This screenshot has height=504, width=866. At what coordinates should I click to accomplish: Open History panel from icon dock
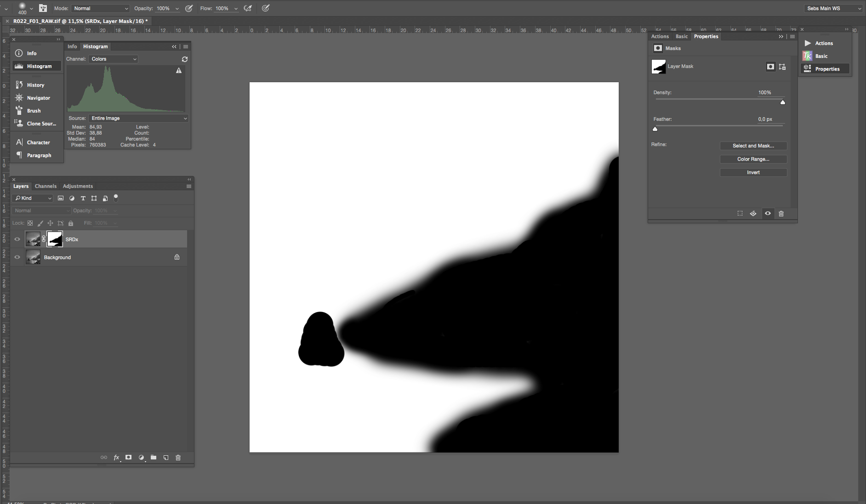pyautogui.click(x=37, y=85)
